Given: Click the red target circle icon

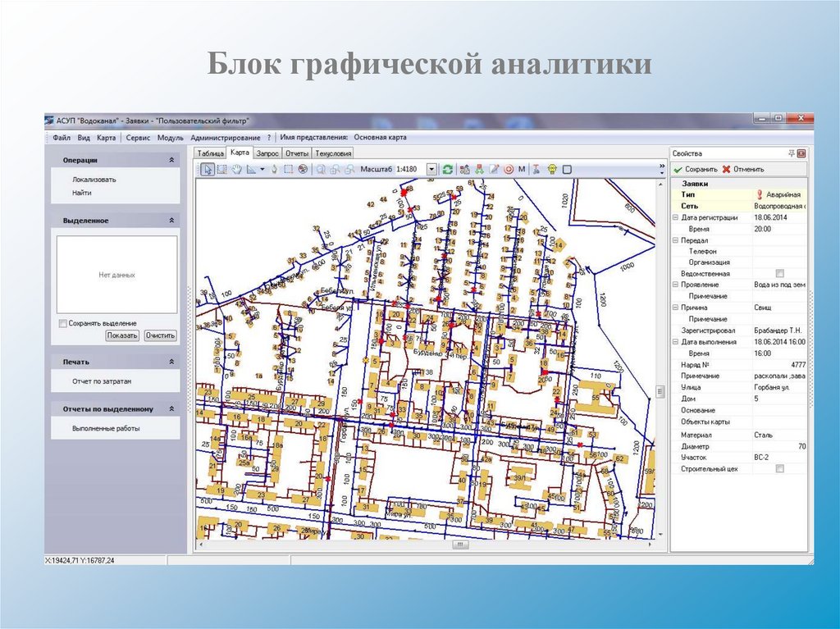Looking at the screenshot, I should point(509,169).
